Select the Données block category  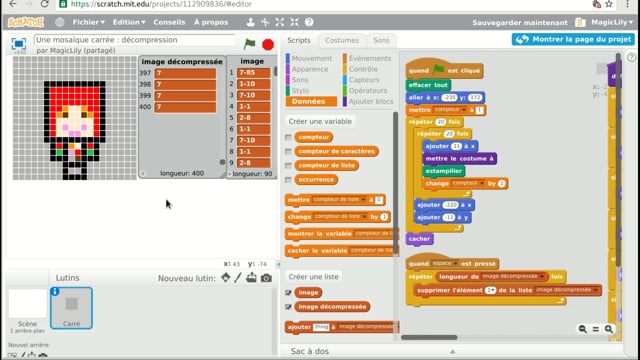click(311, 101)
